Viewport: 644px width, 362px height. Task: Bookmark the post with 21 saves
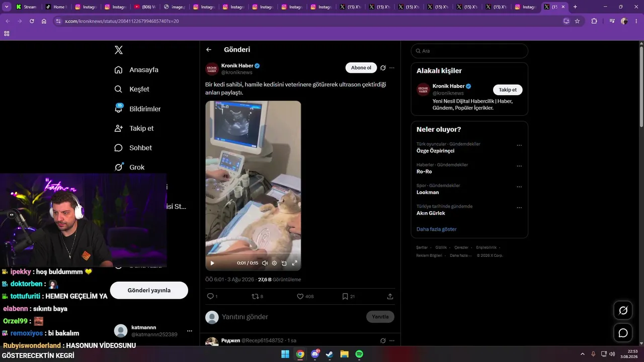point(345,296)
